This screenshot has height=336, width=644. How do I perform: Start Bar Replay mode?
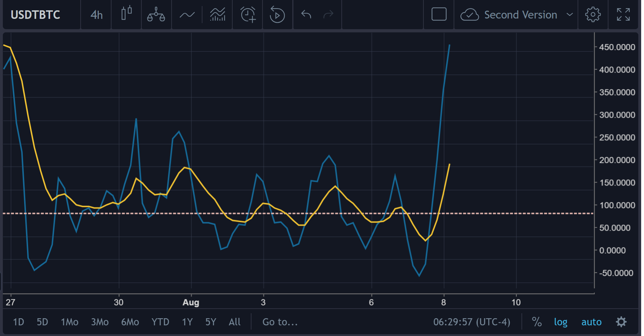(277, 15)
